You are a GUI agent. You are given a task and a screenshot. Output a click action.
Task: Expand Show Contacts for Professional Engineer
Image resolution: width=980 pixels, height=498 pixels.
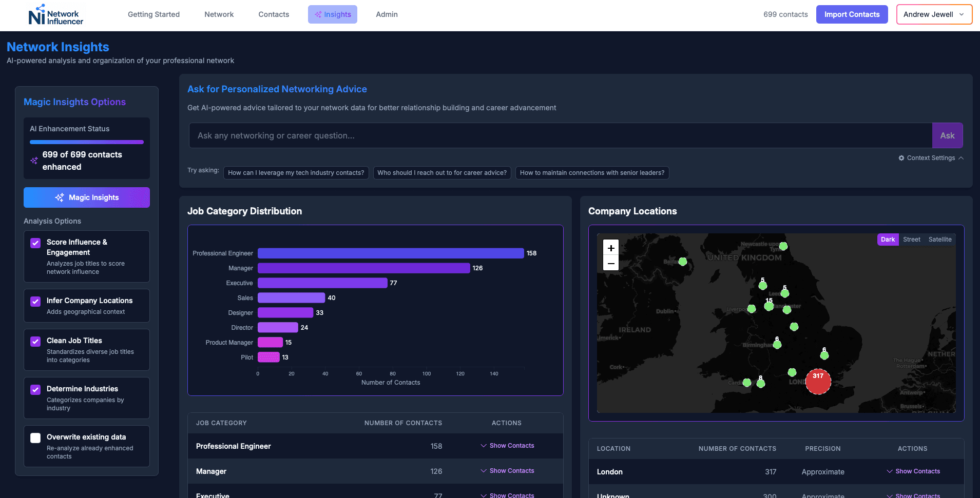507,446
